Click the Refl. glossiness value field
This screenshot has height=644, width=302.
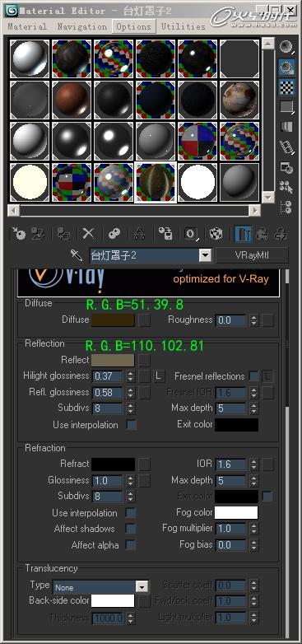pyautogui.click(x=108, y=392)
